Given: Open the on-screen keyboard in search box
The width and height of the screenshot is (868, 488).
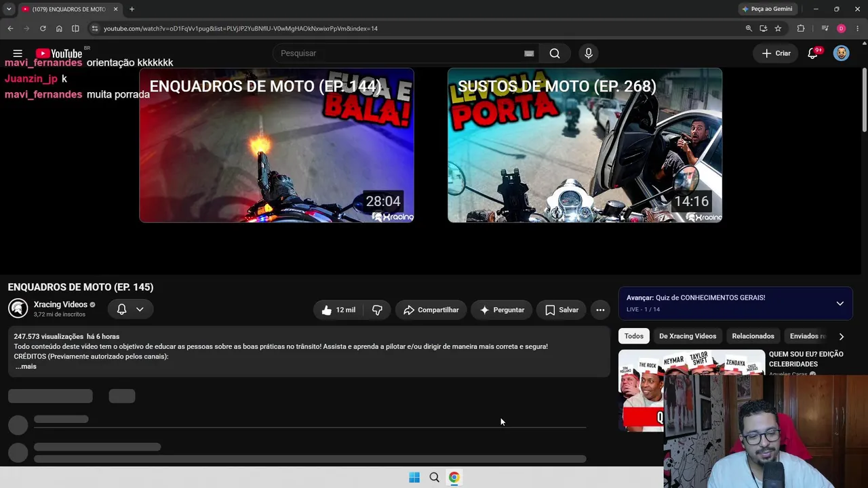Looking at the screenshot, I should [529, 54].
